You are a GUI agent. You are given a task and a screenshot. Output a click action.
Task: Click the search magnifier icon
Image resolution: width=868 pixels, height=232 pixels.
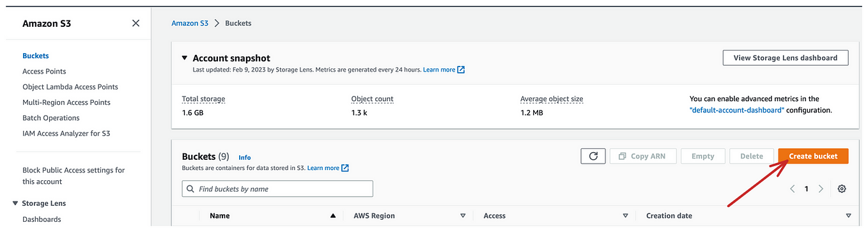191,189
